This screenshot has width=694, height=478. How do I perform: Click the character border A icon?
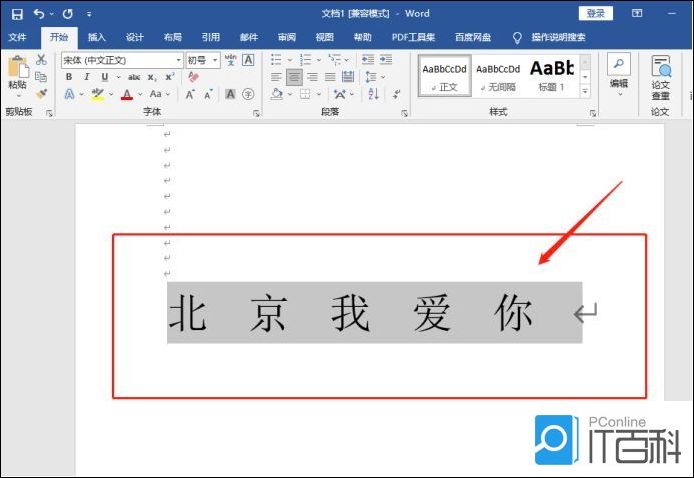[248, 59]
